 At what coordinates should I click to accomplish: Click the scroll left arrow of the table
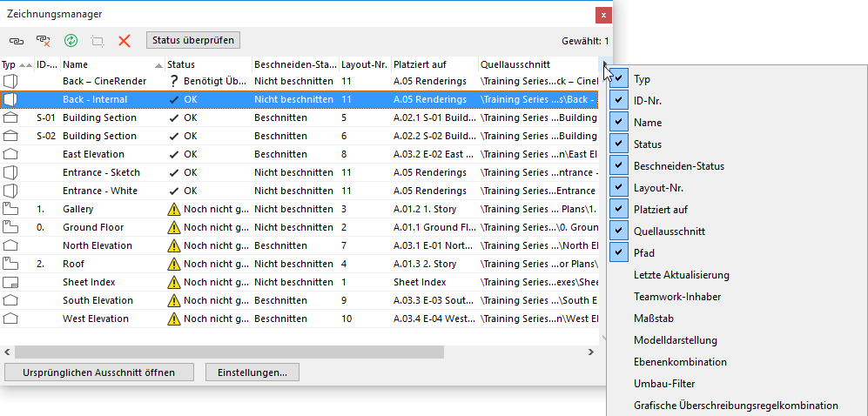pyautogui.click(x=7, y=352)
